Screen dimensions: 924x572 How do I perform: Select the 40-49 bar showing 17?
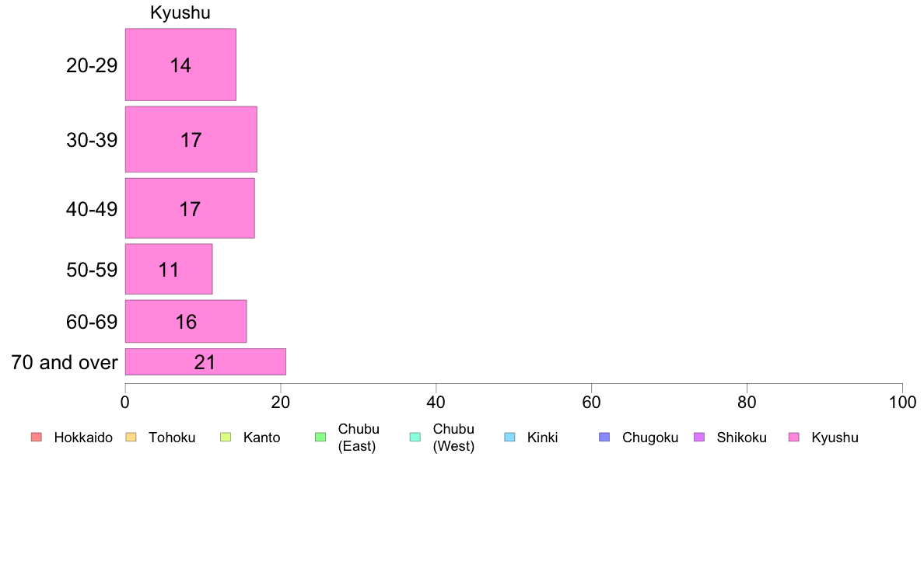[x=190, y=208]
